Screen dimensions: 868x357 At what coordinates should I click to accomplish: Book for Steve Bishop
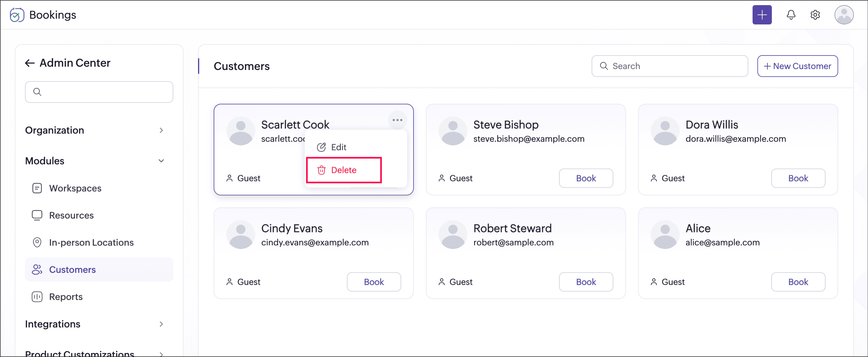(586, 178)
